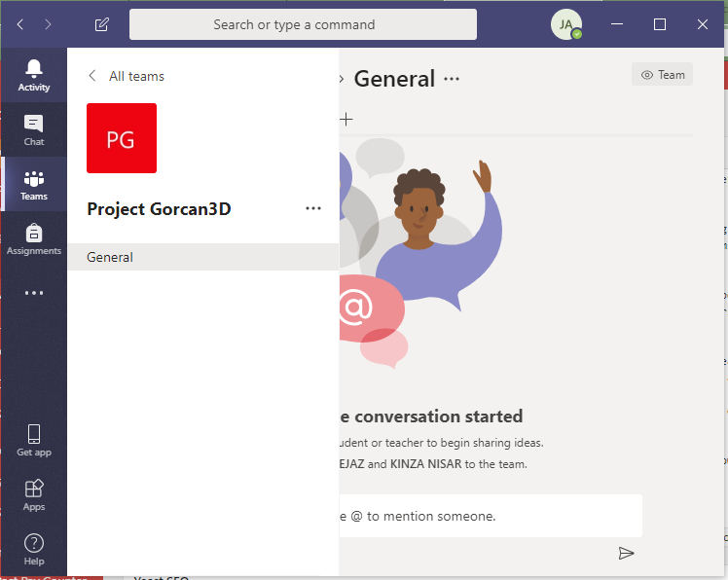Select the General channel in the list
728x580 pixels.
pyautogui.click(x=203, y=257)
